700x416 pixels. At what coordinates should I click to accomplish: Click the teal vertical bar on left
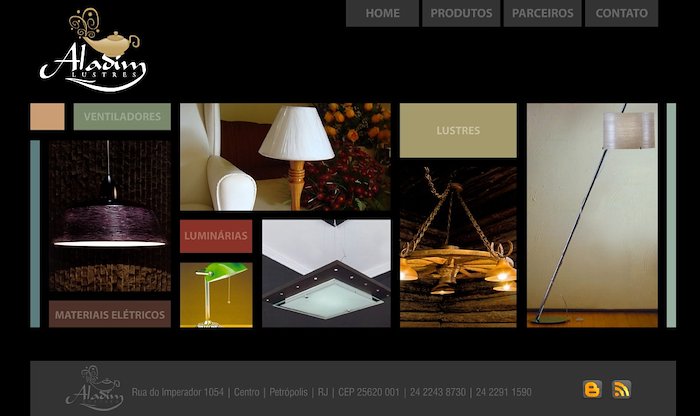click(x=35, y=234)
